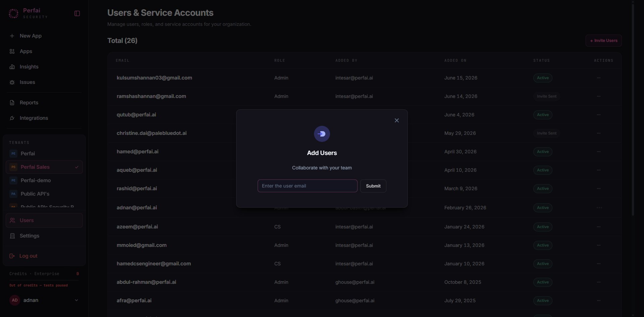Click the email mmoied@gmail.com
The height and width of the screenshot is (317, 644).
(x=142, y=245)
